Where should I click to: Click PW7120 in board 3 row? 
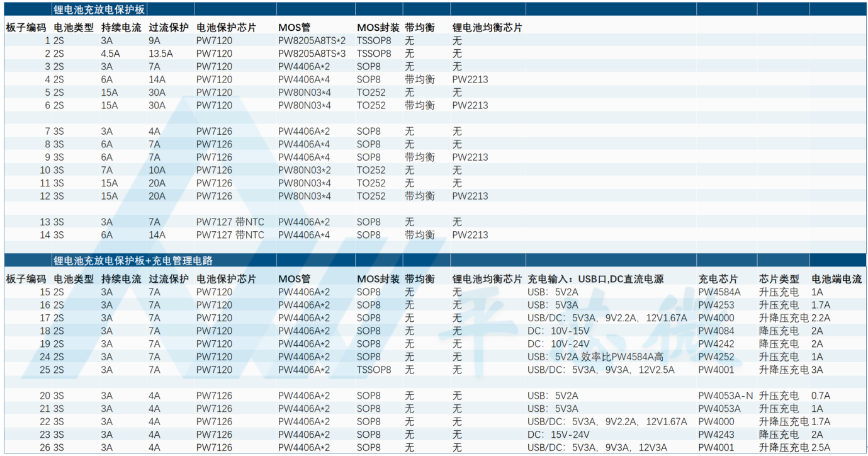point(214,67)
